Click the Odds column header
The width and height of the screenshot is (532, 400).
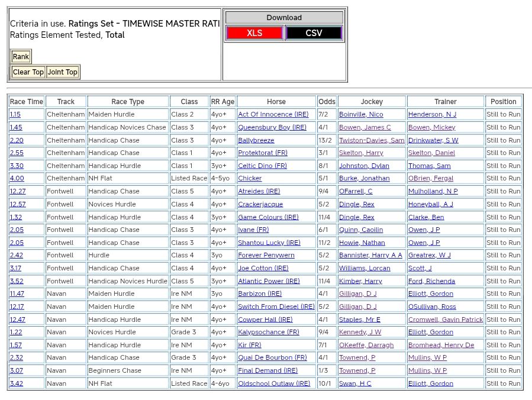tap(326, 102)
